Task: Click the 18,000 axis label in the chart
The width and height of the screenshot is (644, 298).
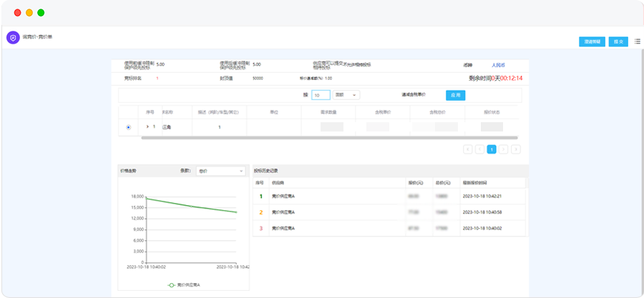Action: (x=138, y=197)
